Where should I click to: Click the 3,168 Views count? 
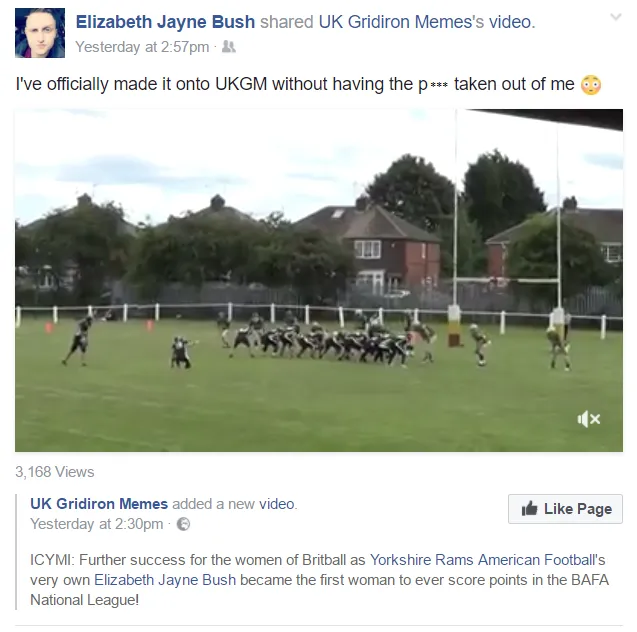(54, 472)
